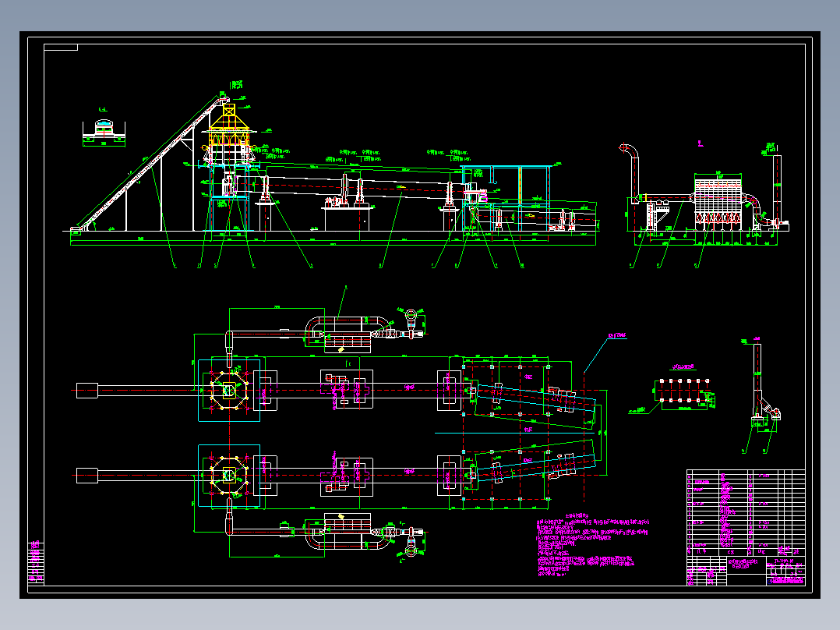The width and height of the screenshot is (840, 630).
Task: Select the curved exhaust duct left of dust collector
Action: tap(630, 172)
